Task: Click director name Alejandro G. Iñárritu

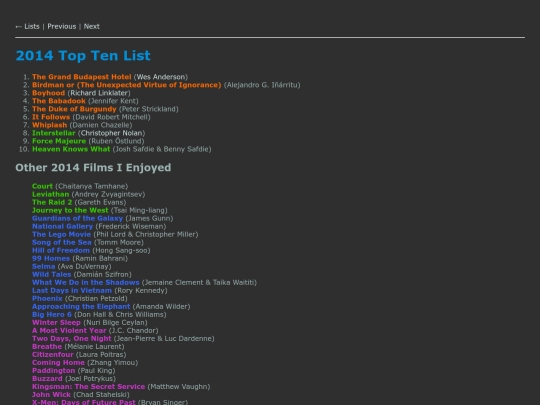Action: 262,85
